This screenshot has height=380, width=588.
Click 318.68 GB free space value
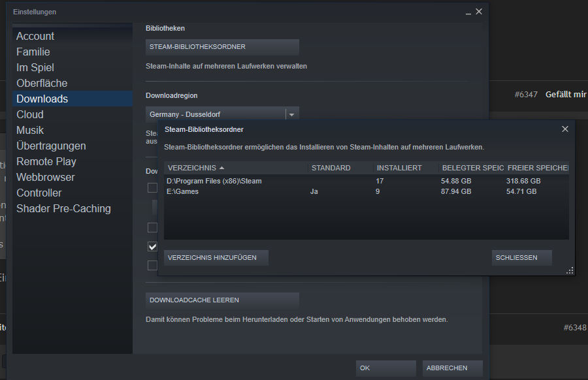click(x=523, y=181)
